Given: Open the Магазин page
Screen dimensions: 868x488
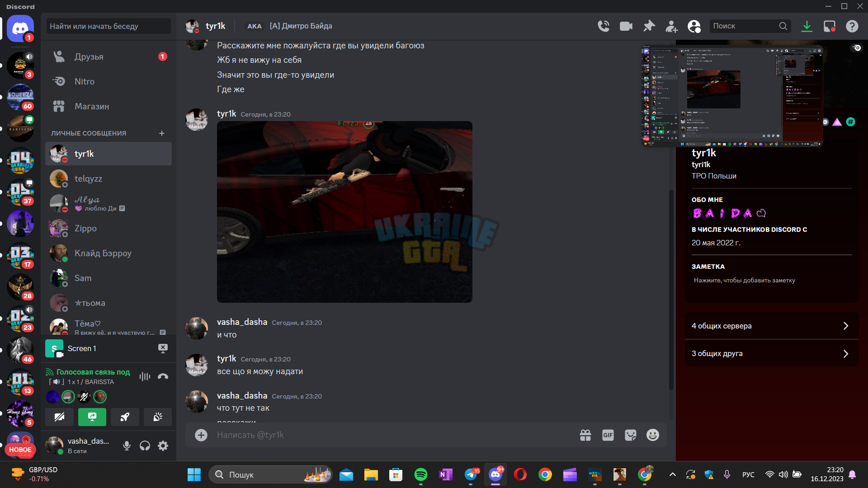Looking at the screenshot, I should 108,106.
